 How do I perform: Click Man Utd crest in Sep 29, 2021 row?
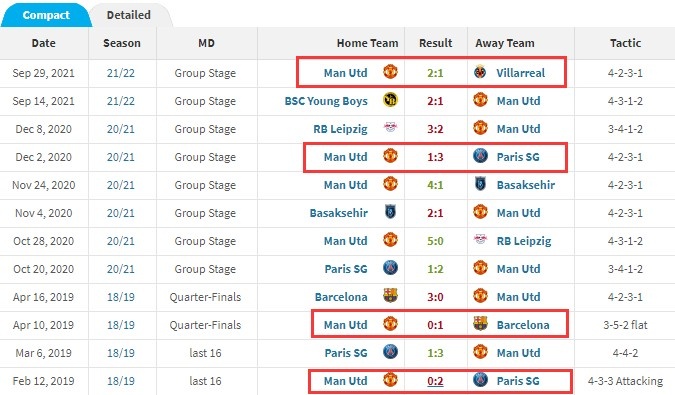[x=390, y=71]
